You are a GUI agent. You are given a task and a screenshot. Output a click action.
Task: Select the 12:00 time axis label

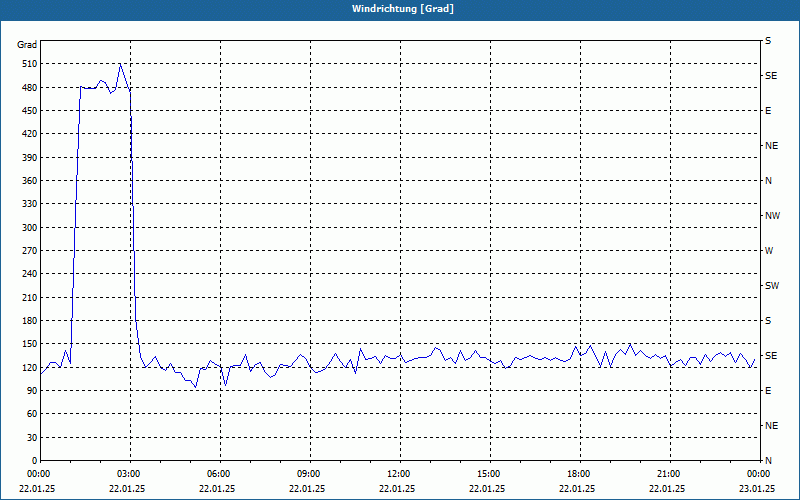(x=397, y=474)
